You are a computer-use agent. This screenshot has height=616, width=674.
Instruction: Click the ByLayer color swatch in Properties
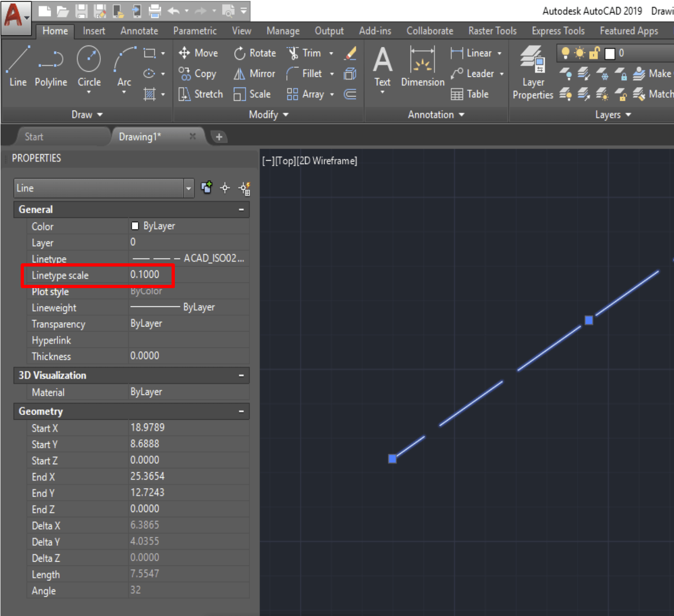(x=135, y=226)
